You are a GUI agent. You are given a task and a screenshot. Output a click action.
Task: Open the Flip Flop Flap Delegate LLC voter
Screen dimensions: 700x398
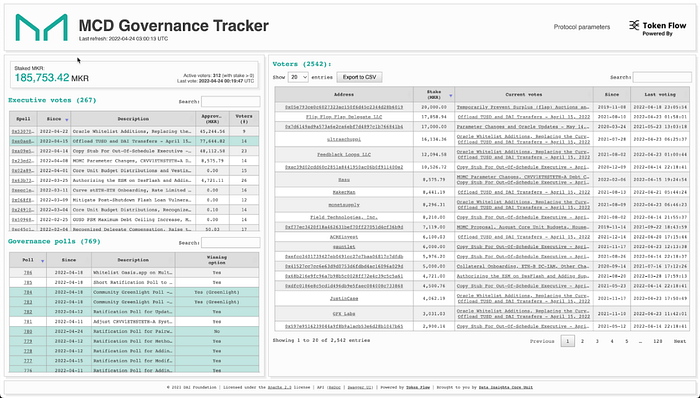coord(344,117)
